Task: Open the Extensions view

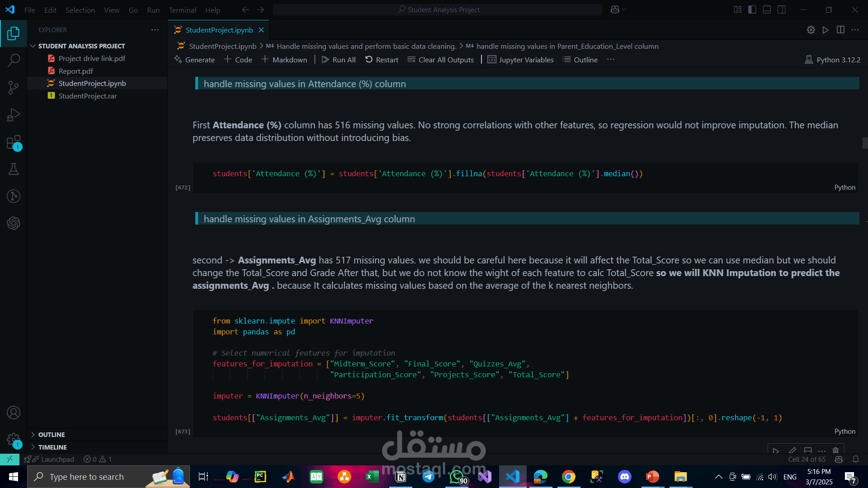Action: coord(14,142)
